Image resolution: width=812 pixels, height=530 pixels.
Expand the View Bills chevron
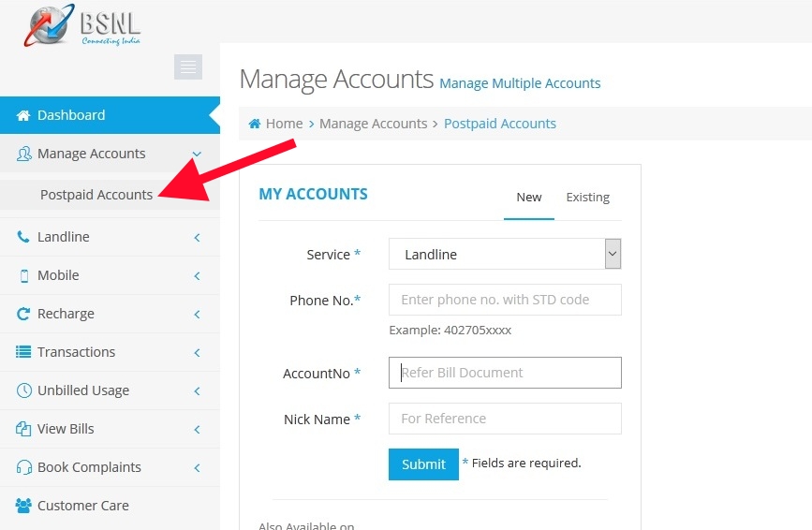[x=197, y=429]
